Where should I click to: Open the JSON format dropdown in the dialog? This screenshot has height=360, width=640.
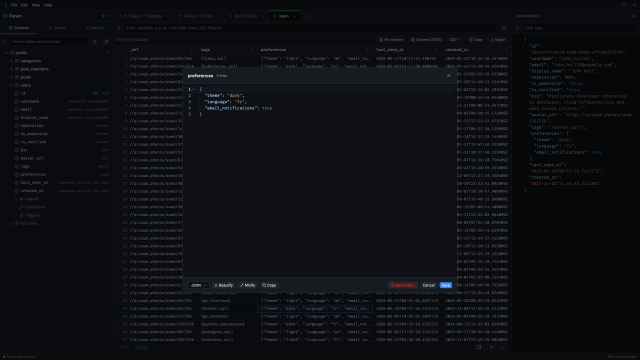coord(198,285)
